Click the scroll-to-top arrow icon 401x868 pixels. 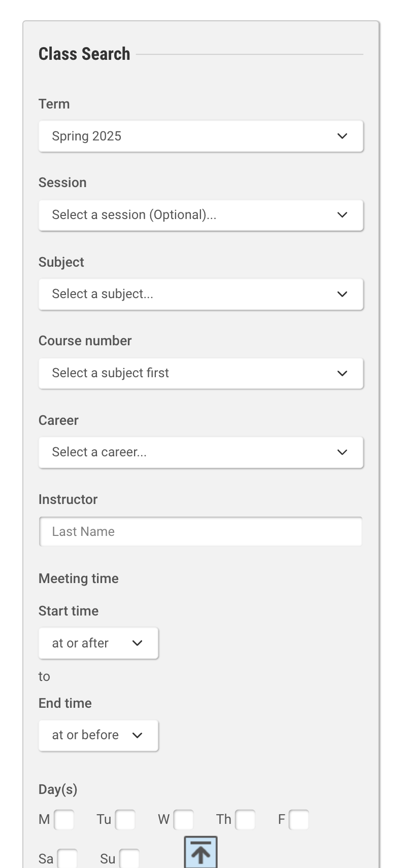click(x=201, y=852)
